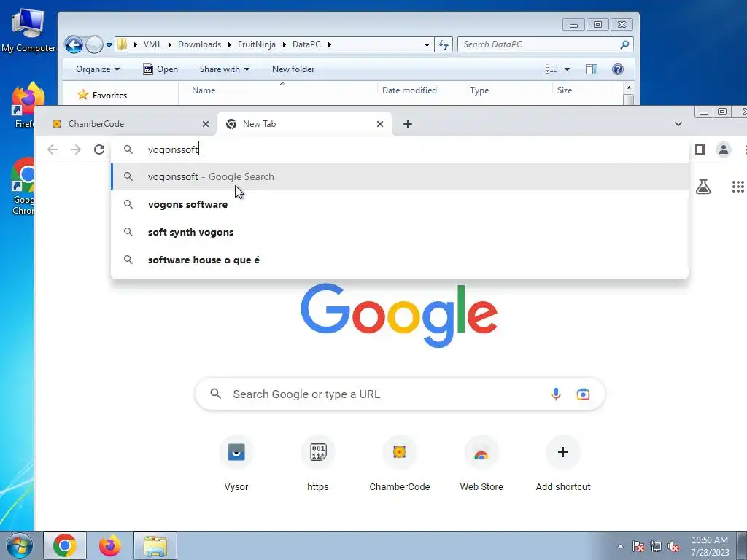Open the Chrome profile avatar

point(723,149)
